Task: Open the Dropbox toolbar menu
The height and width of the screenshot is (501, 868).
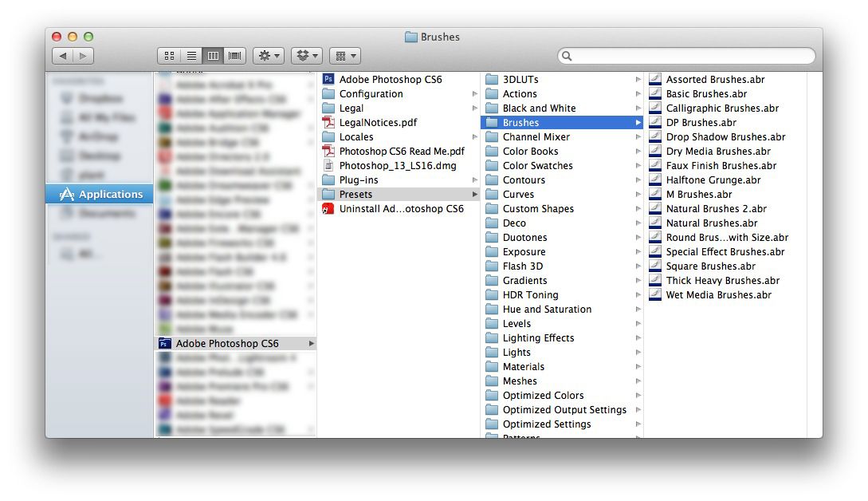Action: pos(307,55)
